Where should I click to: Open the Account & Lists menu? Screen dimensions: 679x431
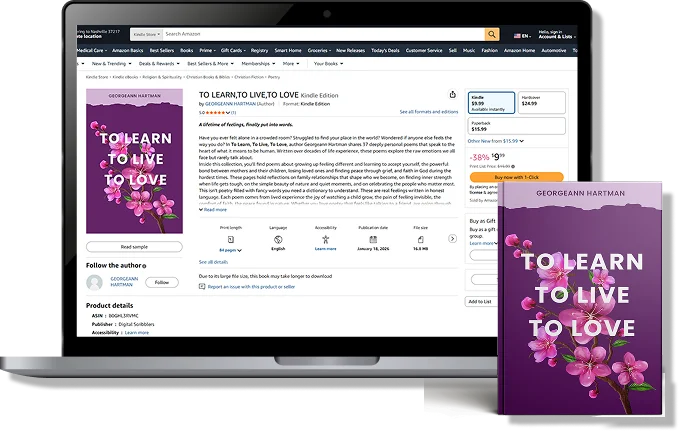557,35
